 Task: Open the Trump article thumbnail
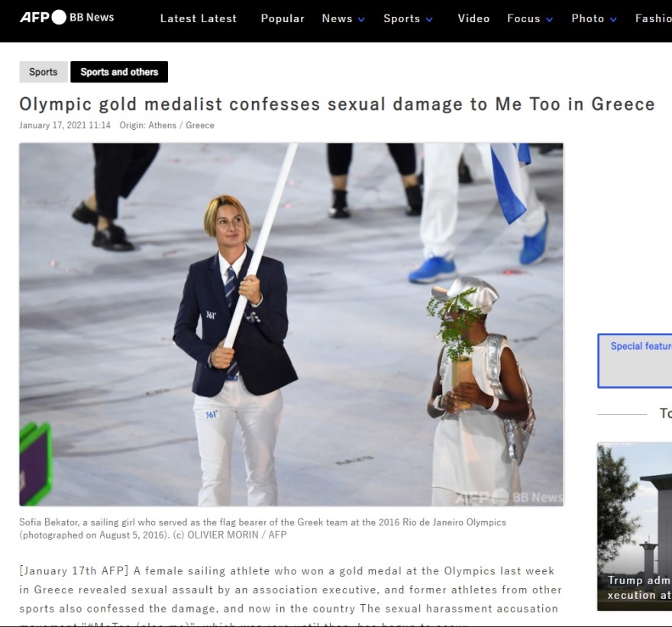tap(635, 527)
